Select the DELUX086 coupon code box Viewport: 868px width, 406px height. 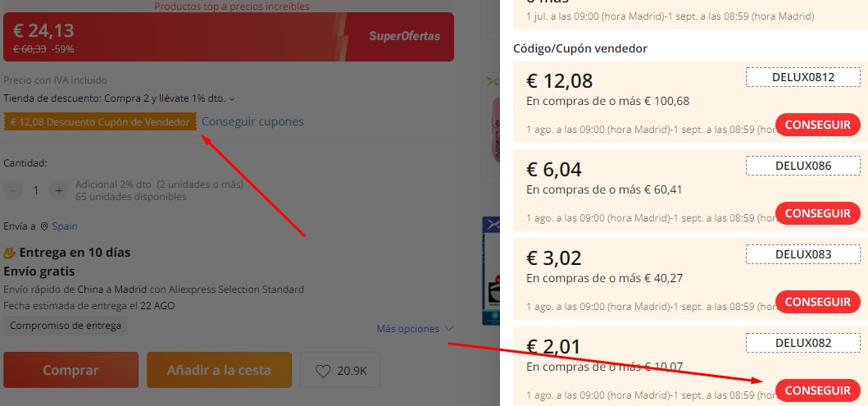[803, 166]
